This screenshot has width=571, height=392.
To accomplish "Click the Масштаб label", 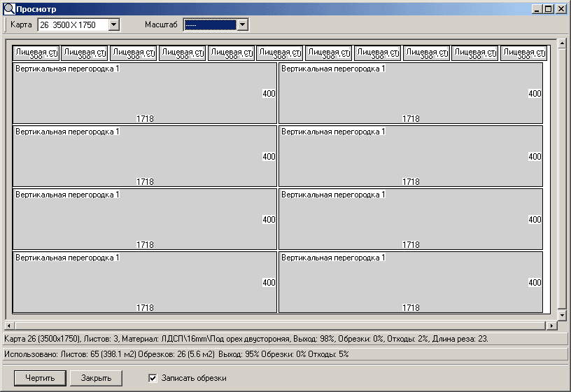I will pos(161,24).
